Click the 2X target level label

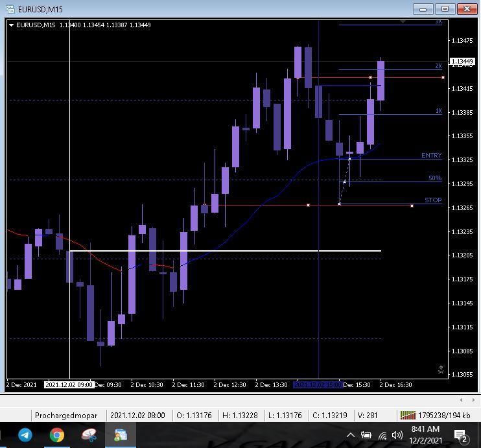point(438,66)
